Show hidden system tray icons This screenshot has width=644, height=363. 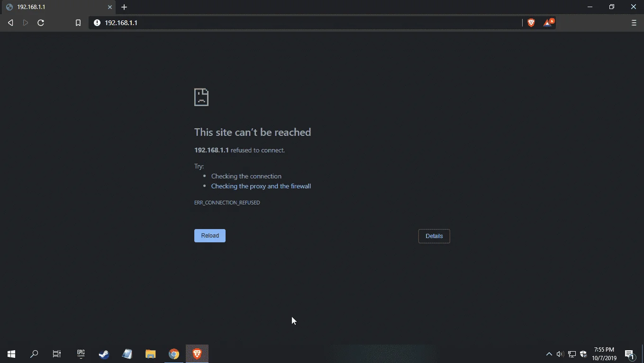(x=549, y=354)
